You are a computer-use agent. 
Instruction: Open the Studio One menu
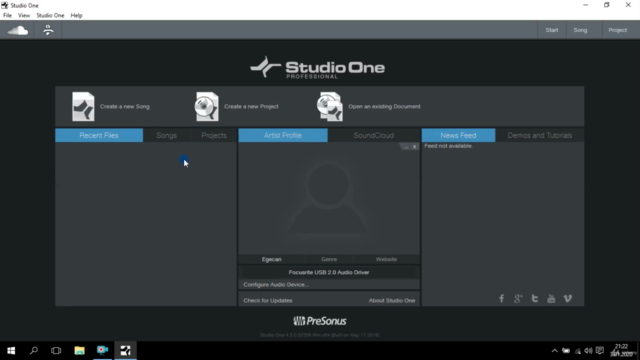[50, 16]
